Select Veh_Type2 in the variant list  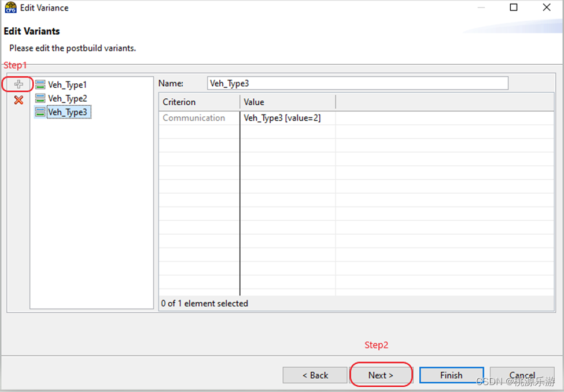(67, 98)
